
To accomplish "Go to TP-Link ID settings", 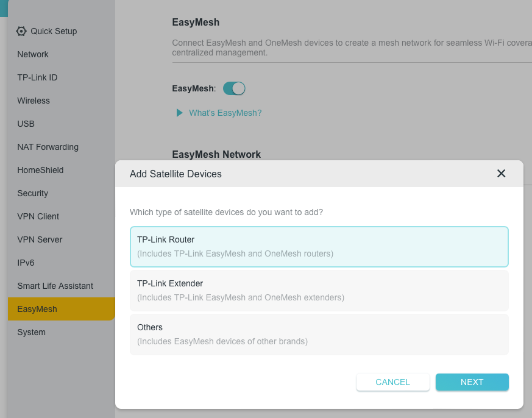I will click(37, 77).
